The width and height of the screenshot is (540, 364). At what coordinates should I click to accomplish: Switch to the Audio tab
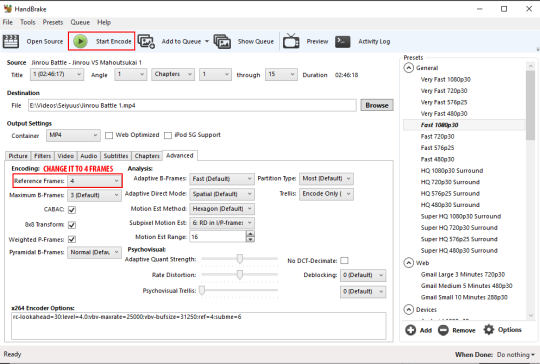tap(89, 156)
